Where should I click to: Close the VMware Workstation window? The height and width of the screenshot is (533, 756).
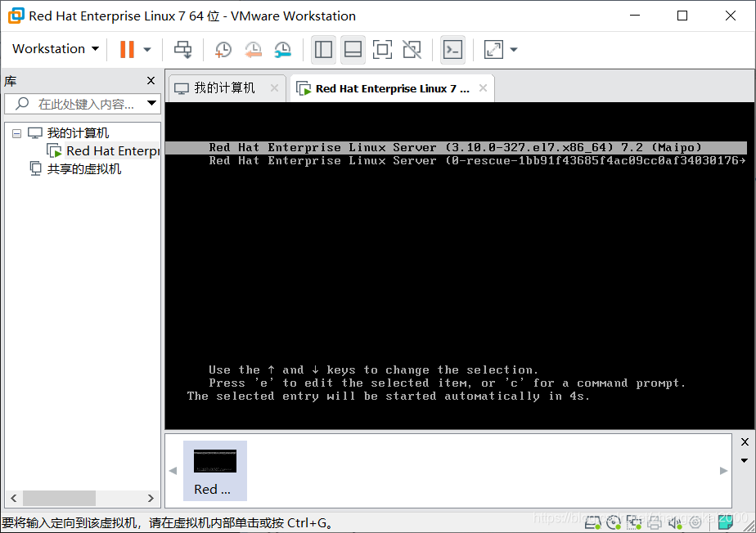(731, 16)
